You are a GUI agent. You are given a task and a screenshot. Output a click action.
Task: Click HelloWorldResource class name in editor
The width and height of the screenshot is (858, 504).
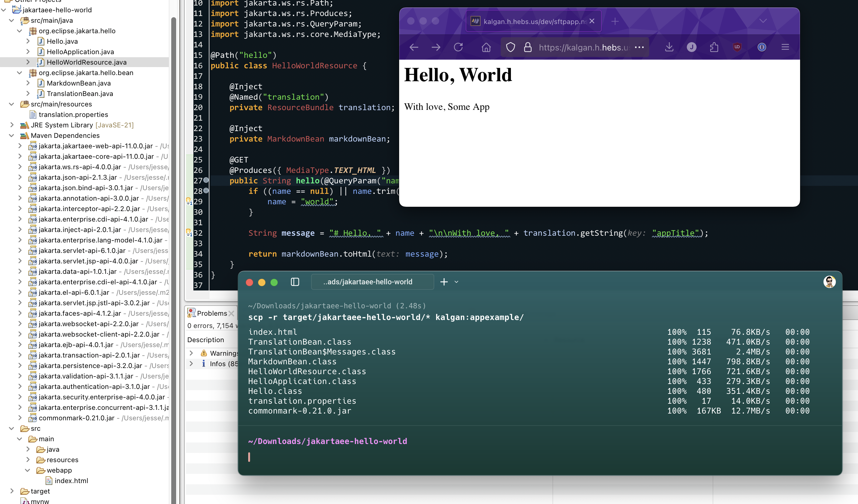point(315,66)
